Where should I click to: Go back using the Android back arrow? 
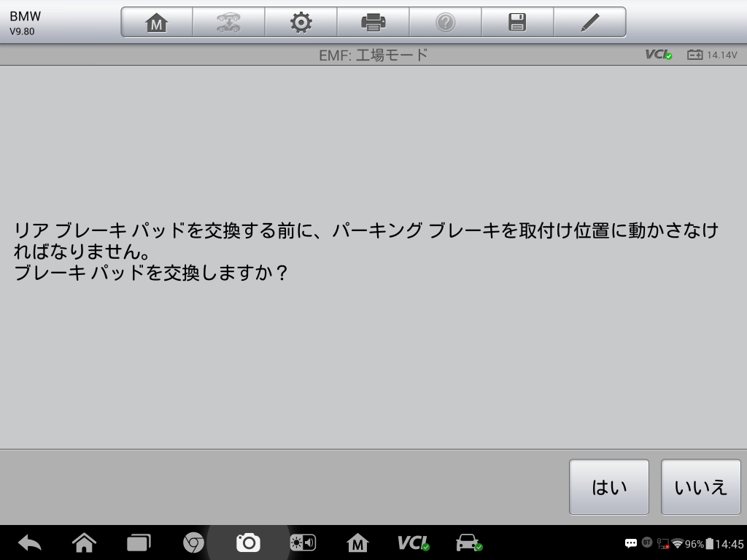click(29, 542)
